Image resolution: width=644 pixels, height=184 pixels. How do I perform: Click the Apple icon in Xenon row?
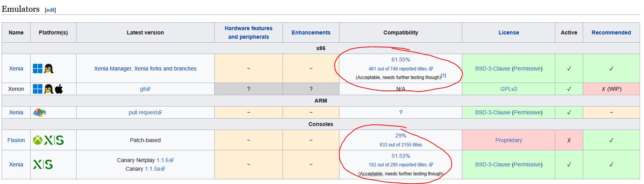point(59,89)
